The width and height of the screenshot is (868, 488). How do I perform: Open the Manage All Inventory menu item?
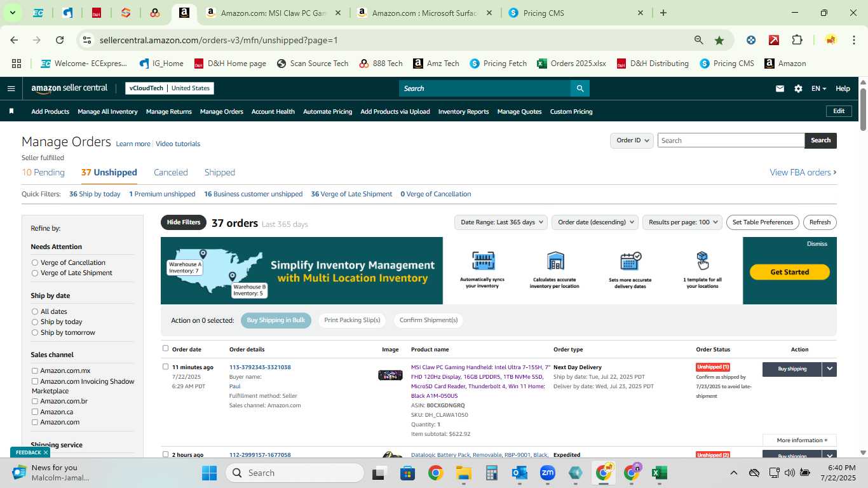107,112
